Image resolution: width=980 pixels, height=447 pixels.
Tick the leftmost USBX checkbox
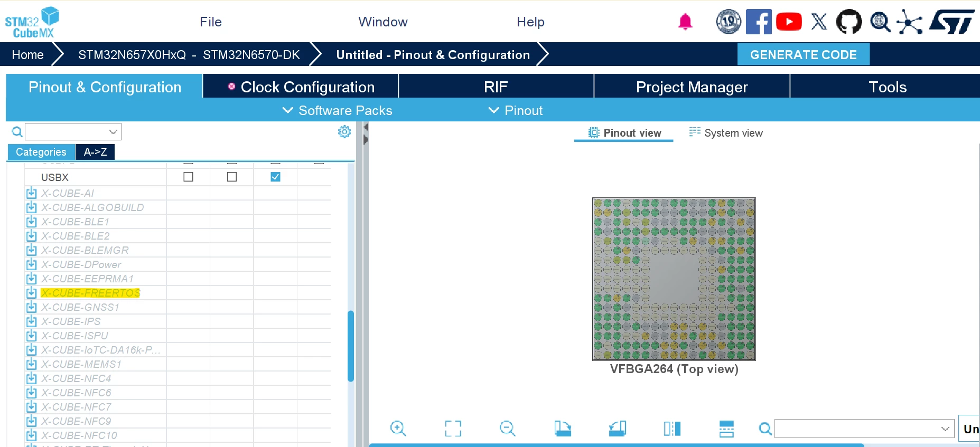click(188, 177)
